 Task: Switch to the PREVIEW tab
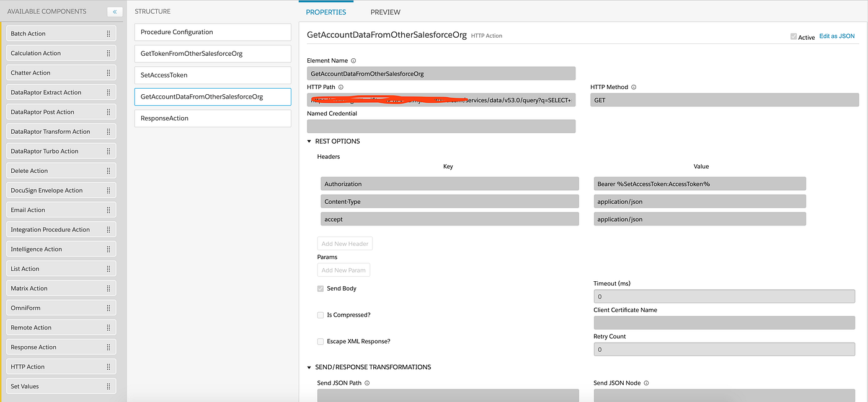pyautogui.click(x=386, y=12)
